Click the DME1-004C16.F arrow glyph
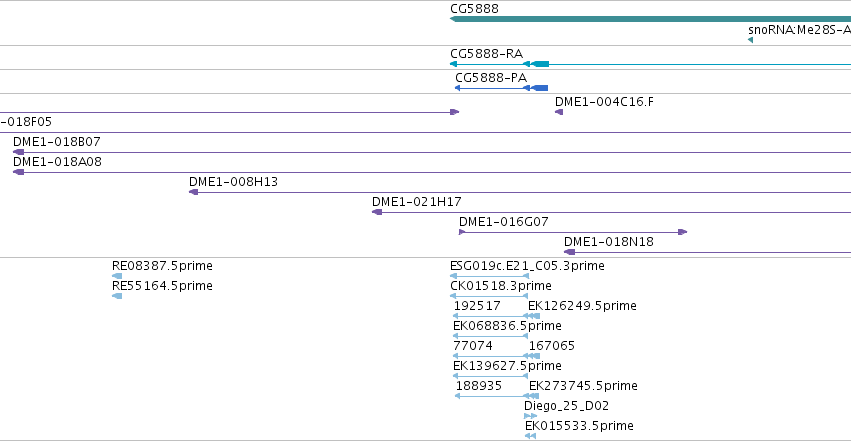The width and height of the screenshot is (851, 441). point(558,112)
